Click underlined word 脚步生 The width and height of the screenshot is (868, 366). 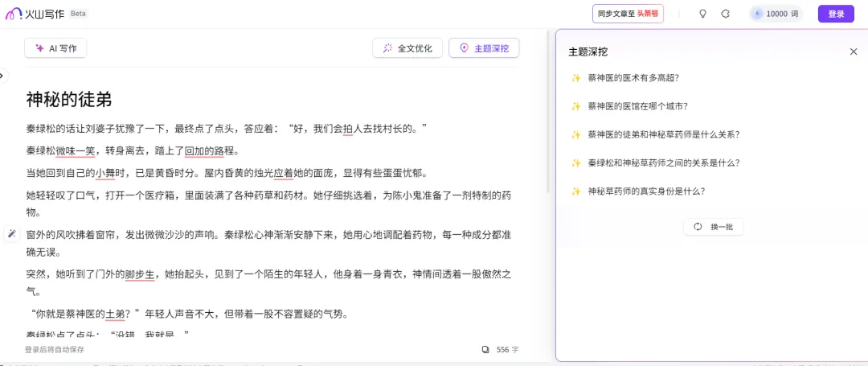click(140, 274)
